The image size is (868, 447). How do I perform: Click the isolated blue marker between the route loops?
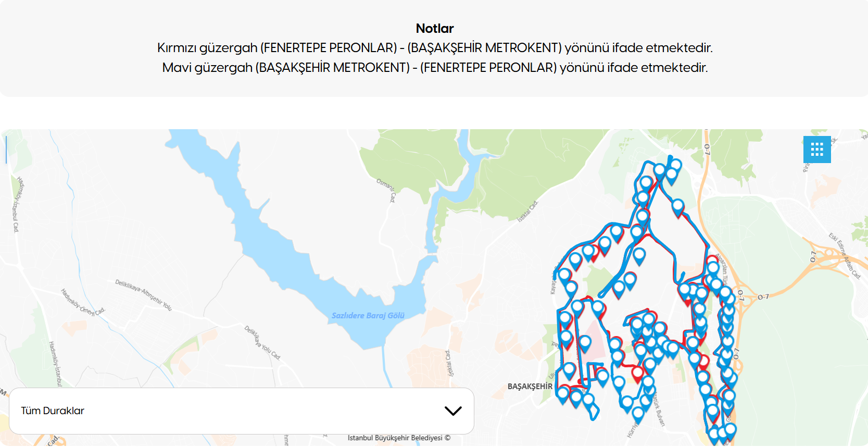tap(639, 255)
